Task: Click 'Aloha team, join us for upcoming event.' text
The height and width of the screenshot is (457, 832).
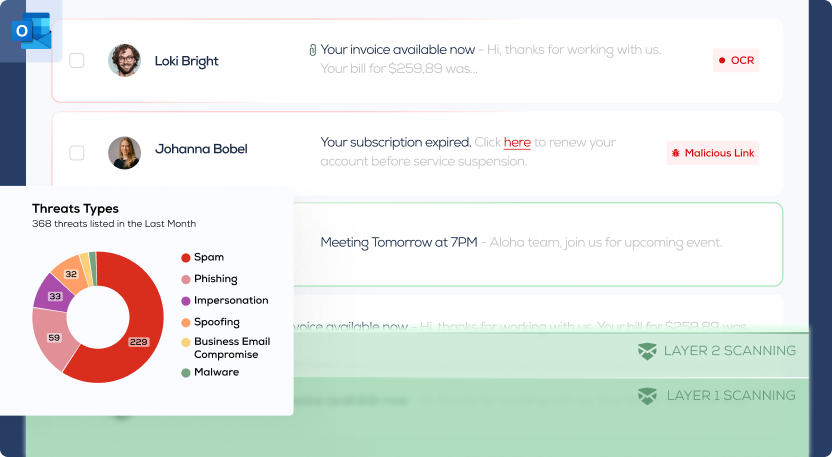Action: click(605, 243)
